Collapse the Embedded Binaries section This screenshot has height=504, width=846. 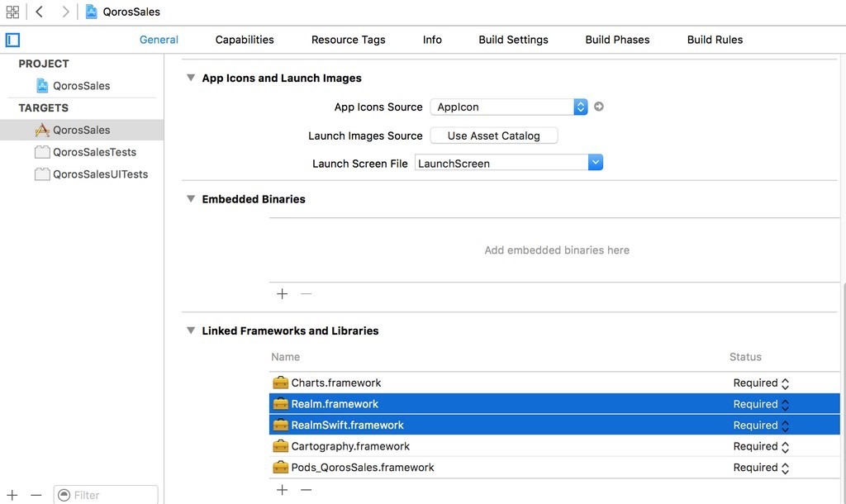[191, 199]
